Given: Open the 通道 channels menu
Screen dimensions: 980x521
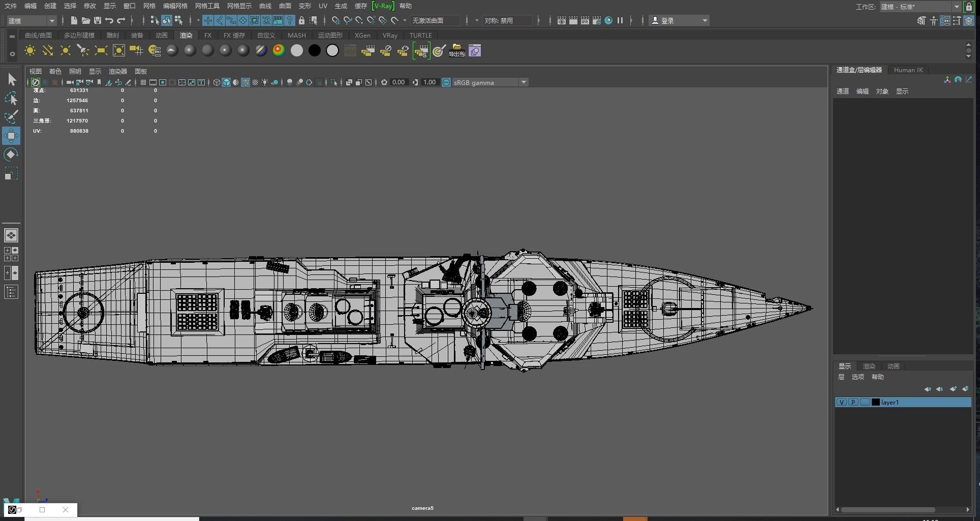Looking at the screenshot, I should (843, 91).
